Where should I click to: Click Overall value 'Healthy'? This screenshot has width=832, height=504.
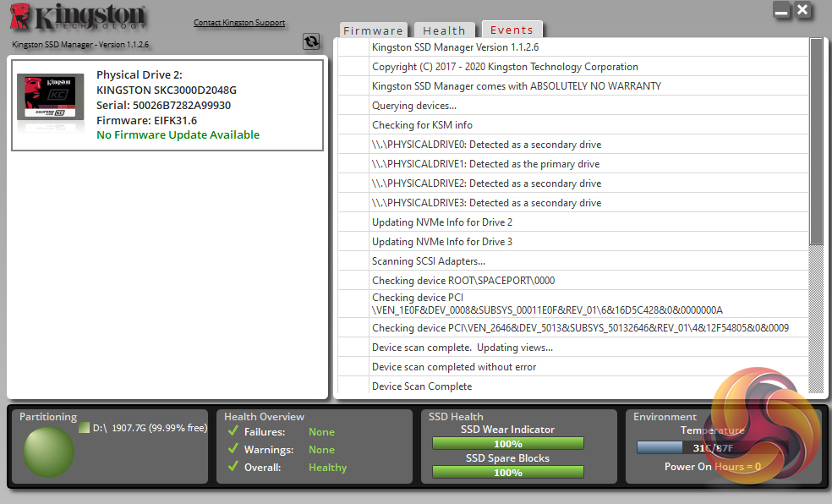pos(327,468)
